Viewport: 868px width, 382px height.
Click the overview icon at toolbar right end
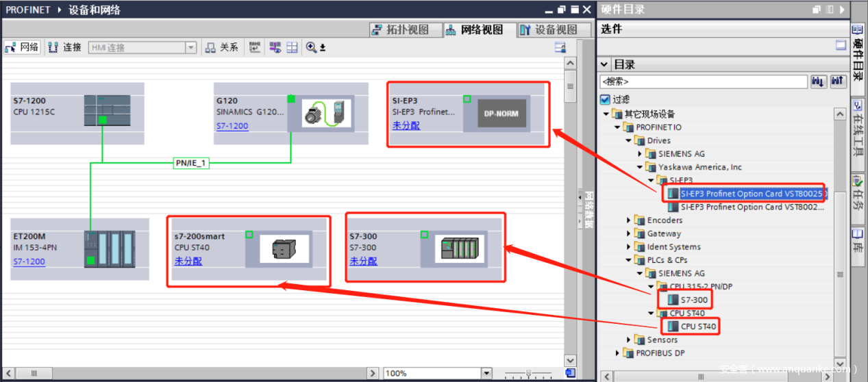pyautogui.click(x=560, y=47)
